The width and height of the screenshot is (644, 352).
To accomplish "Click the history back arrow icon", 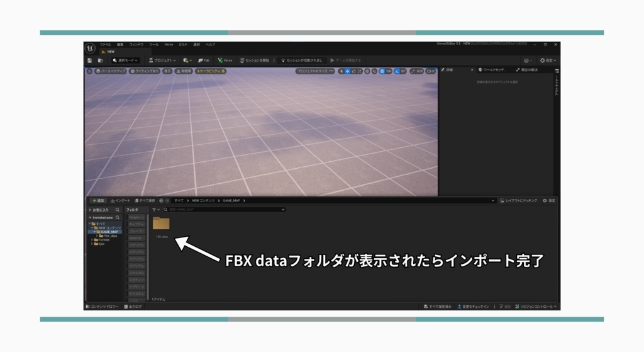I will point(161,201).
